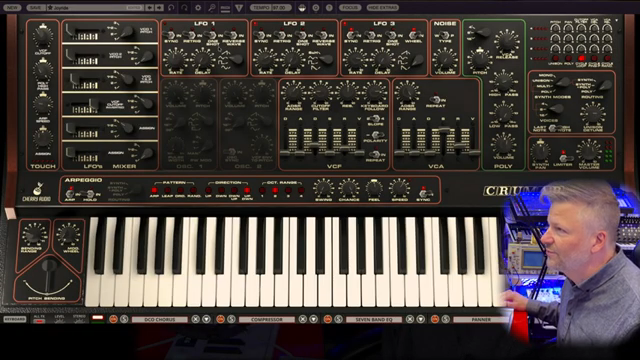Click the FOCUS button
640x360 pixels.
point(350,7)
